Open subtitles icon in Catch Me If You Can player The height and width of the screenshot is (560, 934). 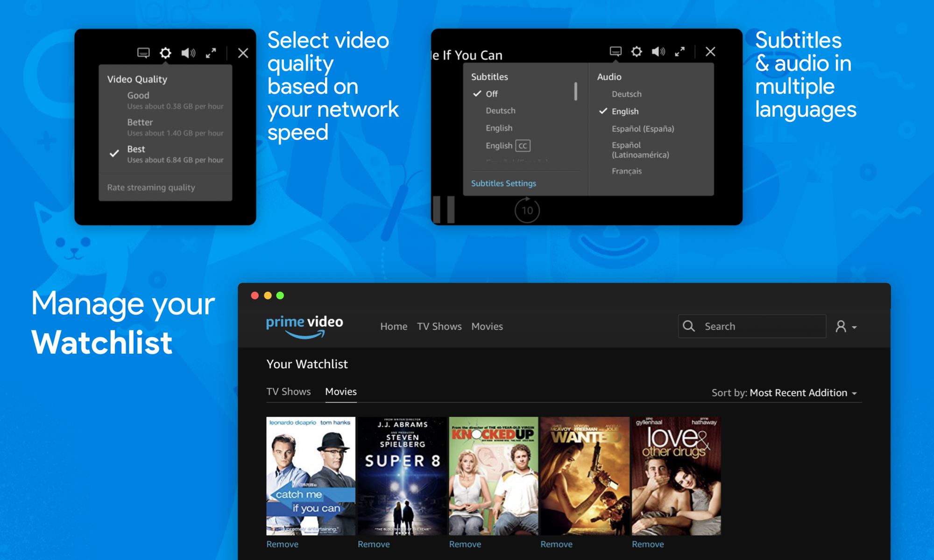(x=616, y=51)
